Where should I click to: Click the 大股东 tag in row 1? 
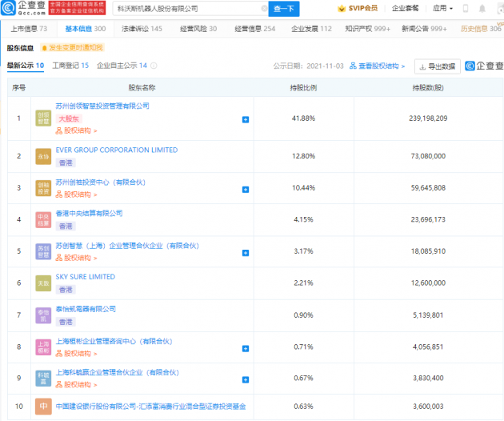tap(69, 118)
